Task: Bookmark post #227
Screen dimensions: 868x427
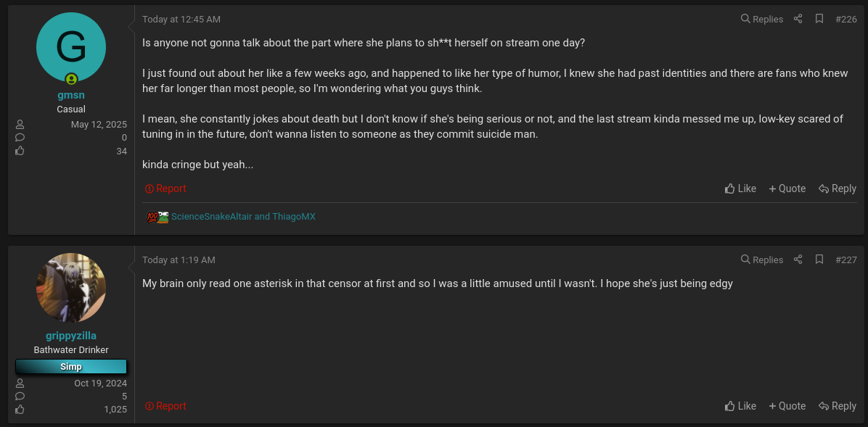Action: 819,260
